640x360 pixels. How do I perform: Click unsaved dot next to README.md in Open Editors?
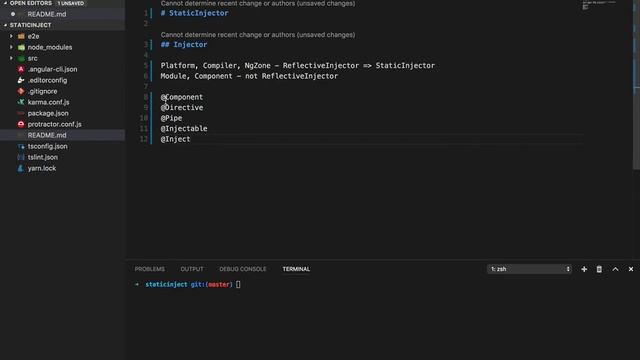point(13,14)
